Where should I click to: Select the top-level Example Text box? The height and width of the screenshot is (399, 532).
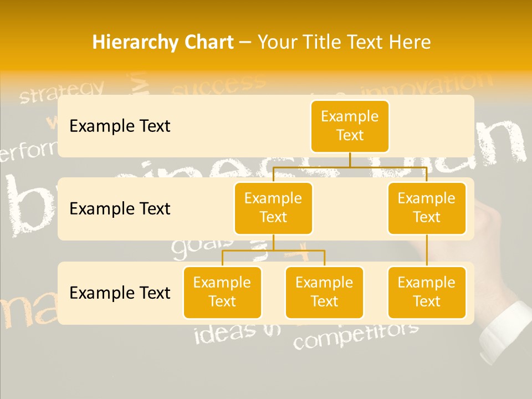coord(350,126)
